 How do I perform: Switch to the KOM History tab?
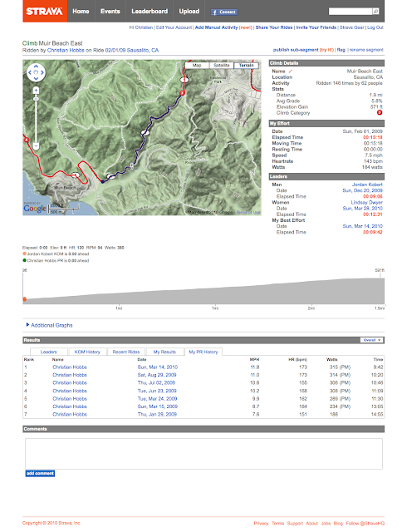pyautogui.click(x=87, y=352)
